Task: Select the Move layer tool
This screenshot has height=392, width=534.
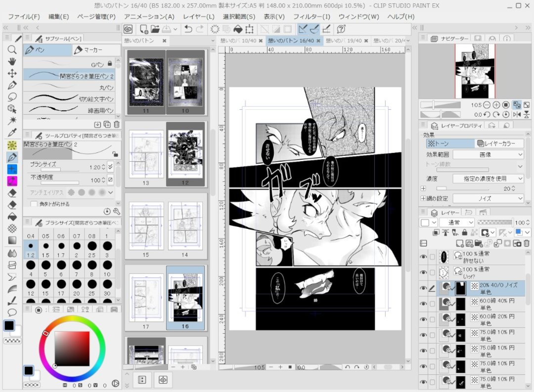Action: point(12,74)
